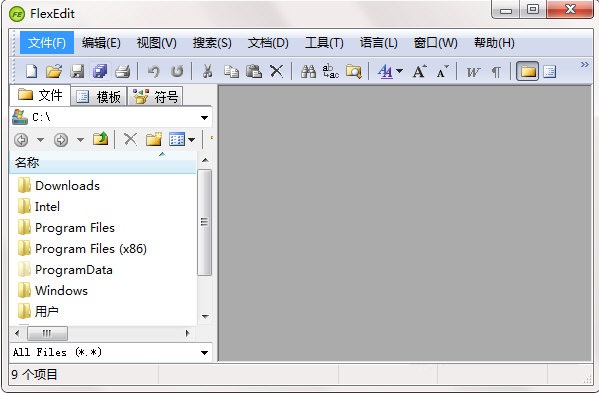Click the up-one-folder icon in file panel
The height and width of the screenshot is (393, 599).
pyautogui.click(x=100, y=139)
